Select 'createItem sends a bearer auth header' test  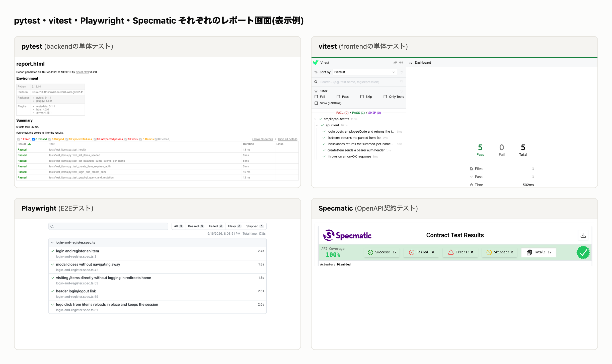coord(356,150)
